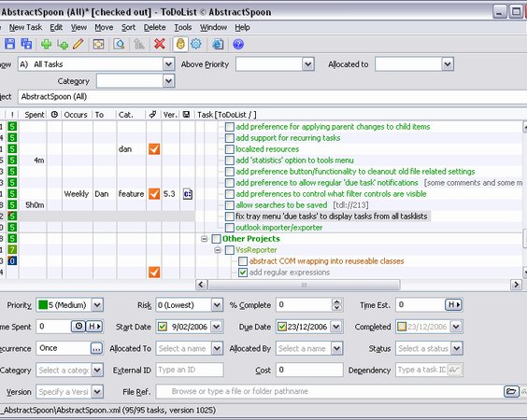This screenshot has height=420, width=527.
Task: Toggle the padlock check-out icon
Action: pos(180,44)
